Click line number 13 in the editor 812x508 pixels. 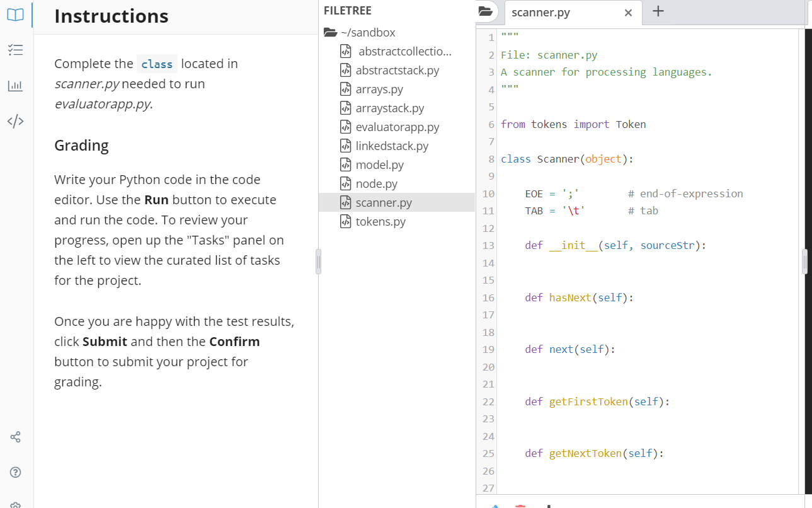coord(488,245)
